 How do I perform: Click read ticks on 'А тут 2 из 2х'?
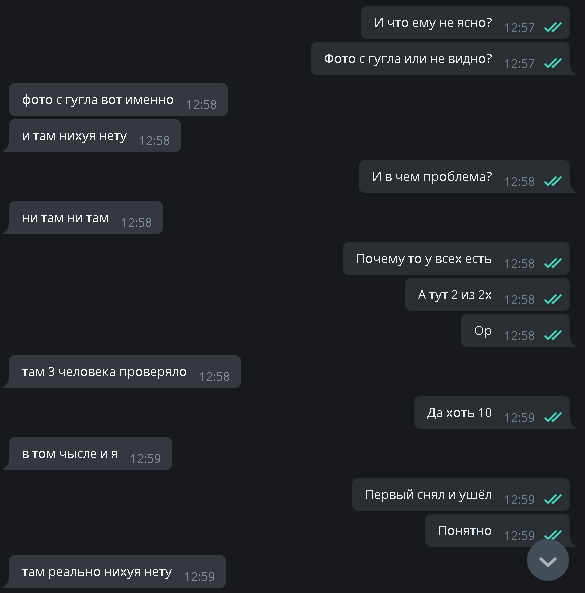coord(553,299)
